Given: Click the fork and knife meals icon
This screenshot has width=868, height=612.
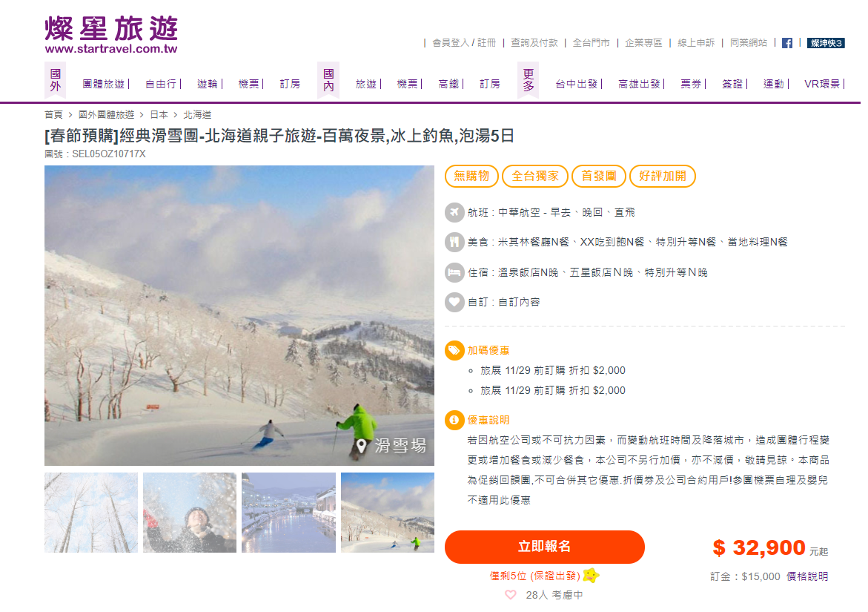Looking at the screenshot, I should [x=454, y=242].
